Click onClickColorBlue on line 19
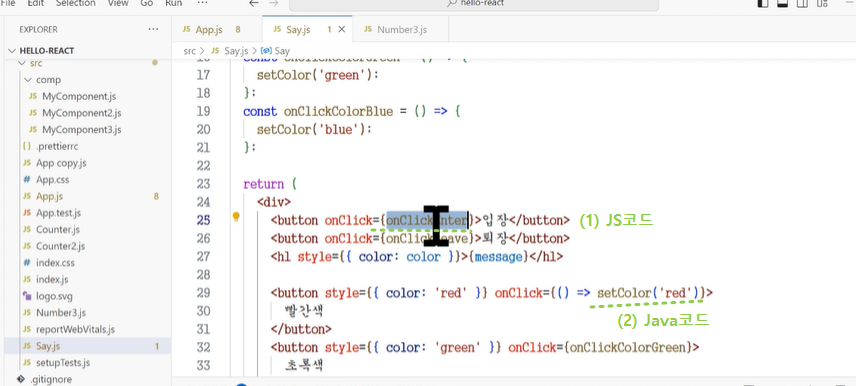The width and height of the screenshot is (856, 386). coord(338,111)
